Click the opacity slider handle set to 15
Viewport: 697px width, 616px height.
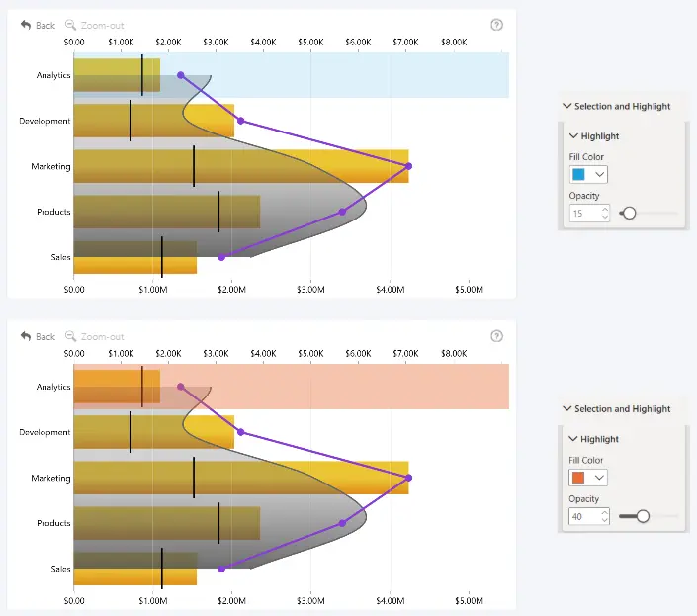pyautogui.click(x=629, y=213)
